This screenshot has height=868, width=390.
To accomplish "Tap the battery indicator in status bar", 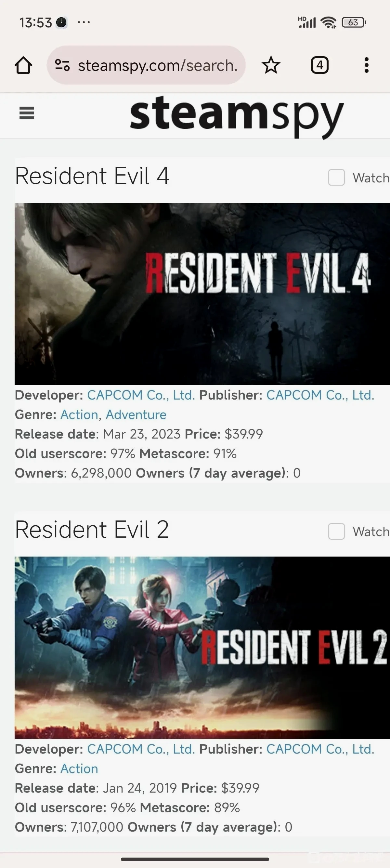I will (x=354, y=22).
